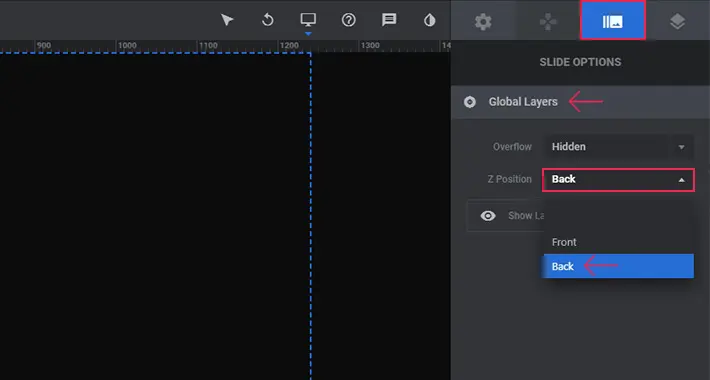Click the comment bubble icon
Image resolution: width=710 pixels, height=380 pixels.
[389, 20]
